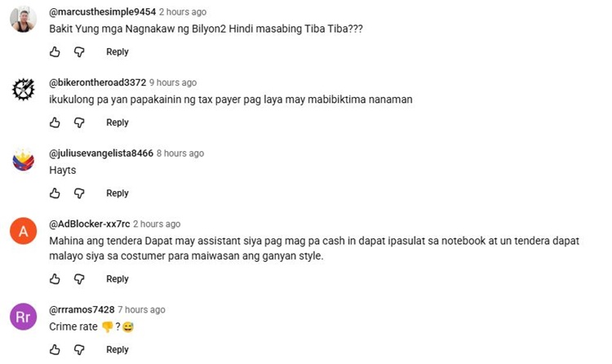Dislike the 'Hayts' comment
Viewport: 612px width, 364px height.
tap(79, 193)
